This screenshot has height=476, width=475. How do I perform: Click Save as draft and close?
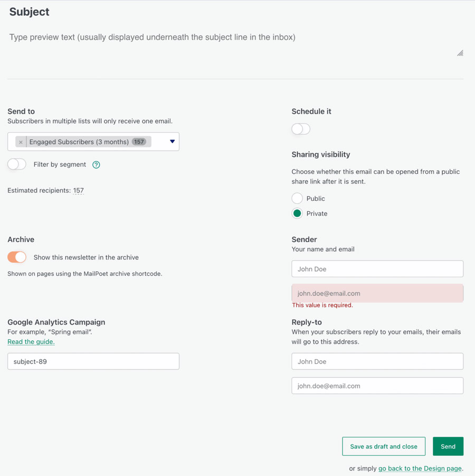pyautogui.click(x=384, y=446)
